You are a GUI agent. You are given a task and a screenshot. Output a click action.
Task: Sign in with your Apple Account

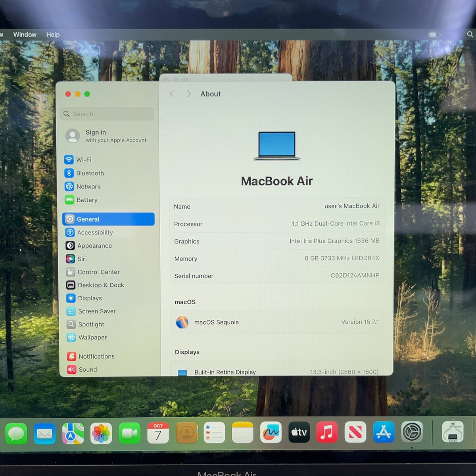[106, 136]
